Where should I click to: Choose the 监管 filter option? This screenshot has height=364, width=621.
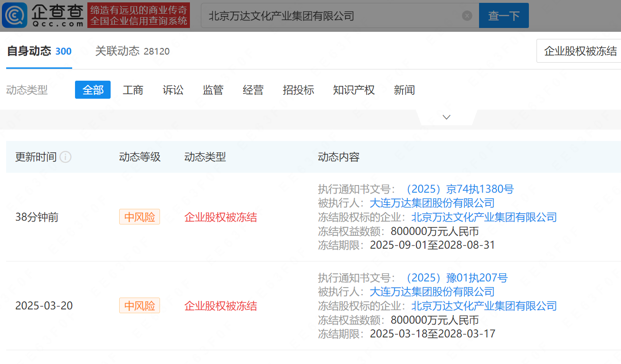pyautogui.click(x=213, y=90)
